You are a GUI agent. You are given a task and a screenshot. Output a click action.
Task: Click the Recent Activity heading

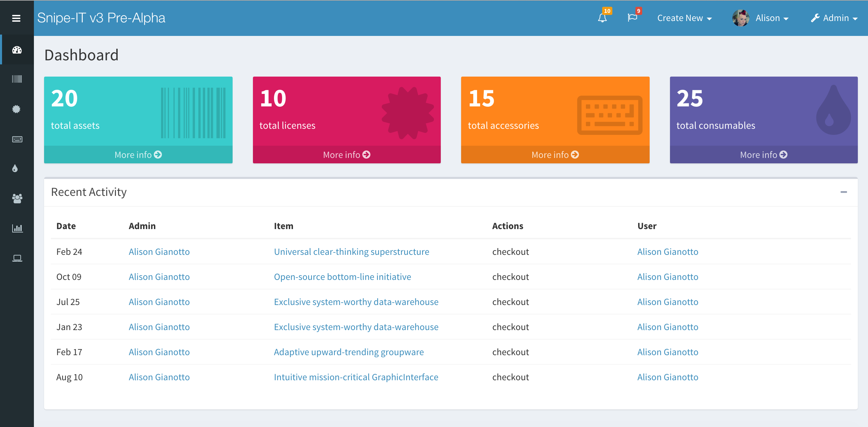[x=89, y=192]
